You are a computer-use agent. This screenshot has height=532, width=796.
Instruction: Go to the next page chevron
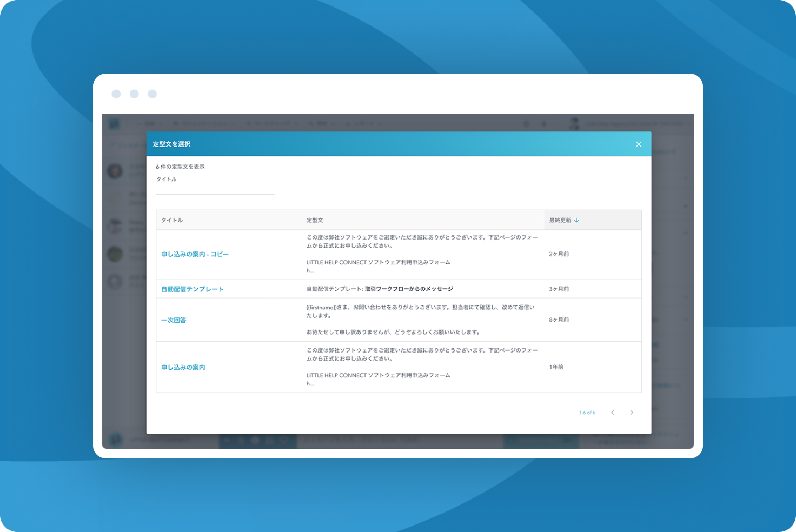pos(632,413)
